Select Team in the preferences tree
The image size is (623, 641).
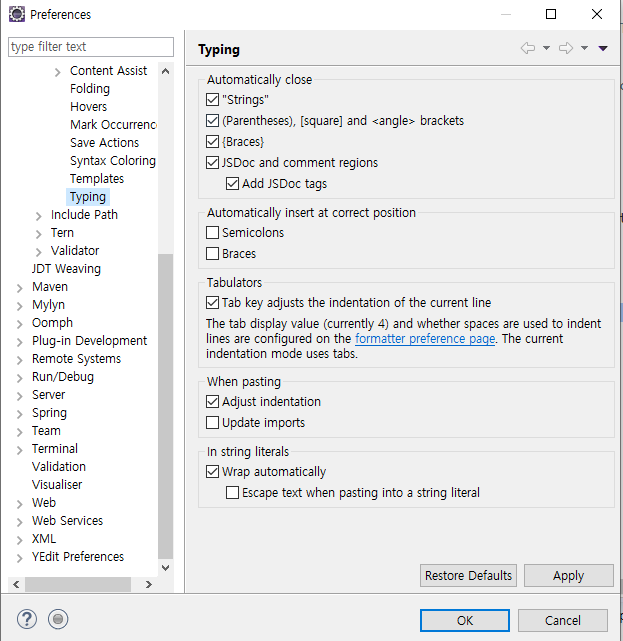46,430
